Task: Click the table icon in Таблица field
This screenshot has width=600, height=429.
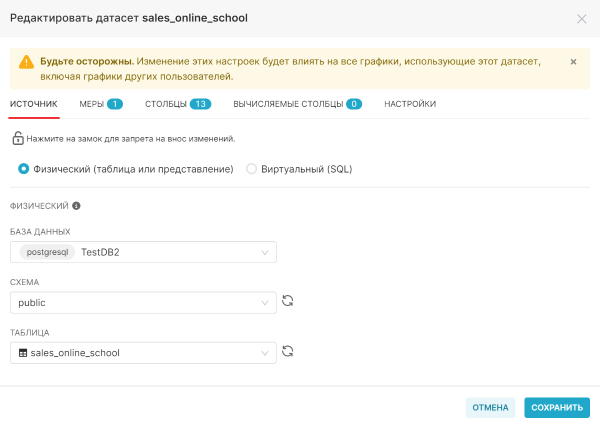Action: pos(23,353)
